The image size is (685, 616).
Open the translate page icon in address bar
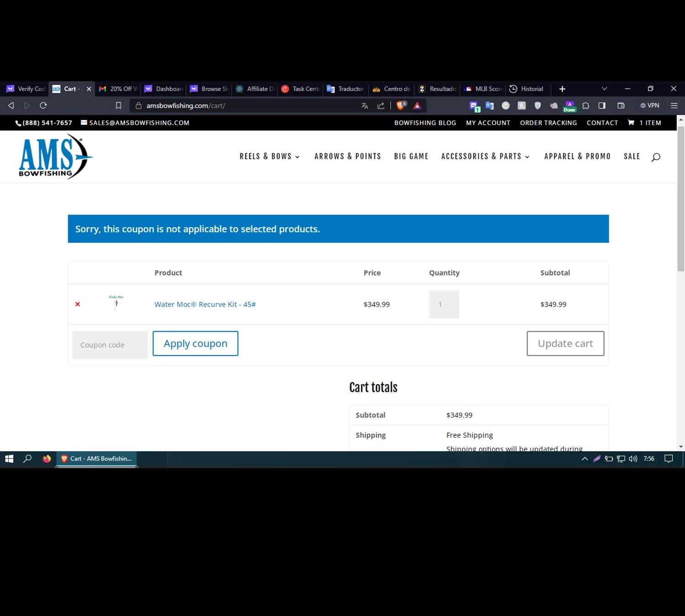click(x=364, y=106)
